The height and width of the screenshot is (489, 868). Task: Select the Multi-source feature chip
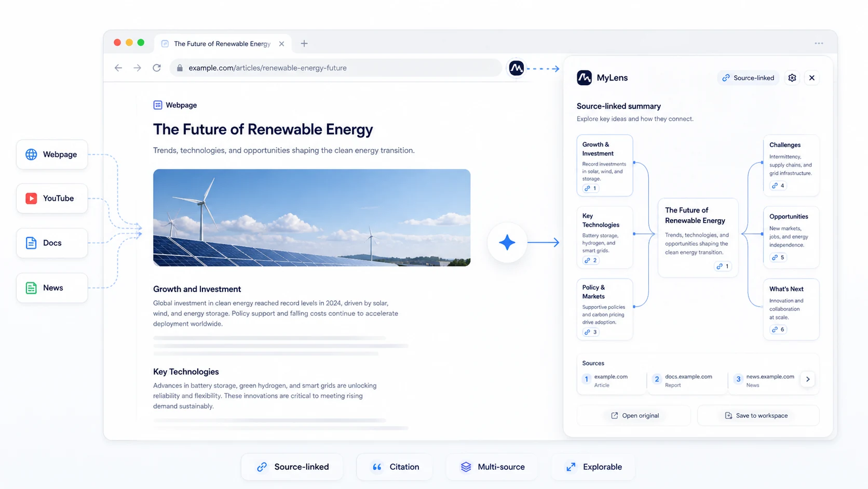click(x=492, y=467)
